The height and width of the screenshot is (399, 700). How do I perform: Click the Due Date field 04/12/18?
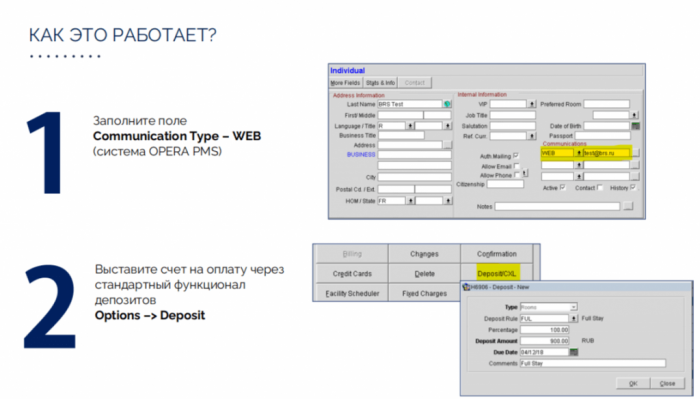[x=545, y=352]
